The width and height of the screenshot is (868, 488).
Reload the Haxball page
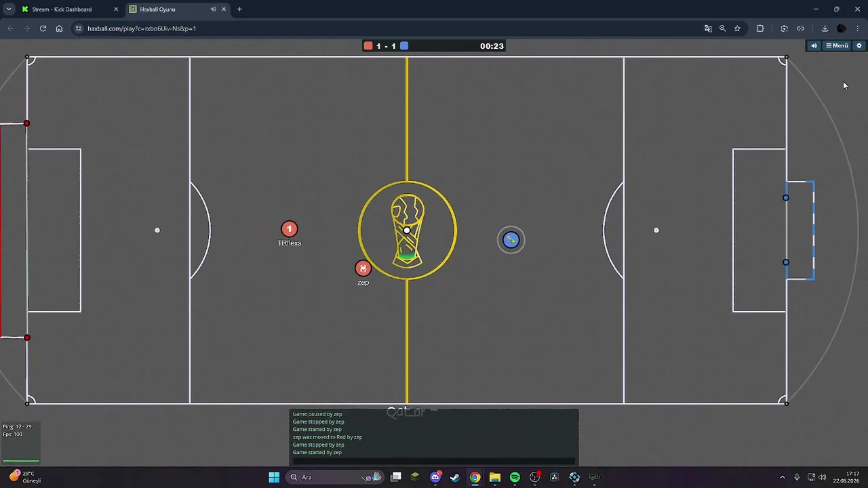click(x=43, y=28)
